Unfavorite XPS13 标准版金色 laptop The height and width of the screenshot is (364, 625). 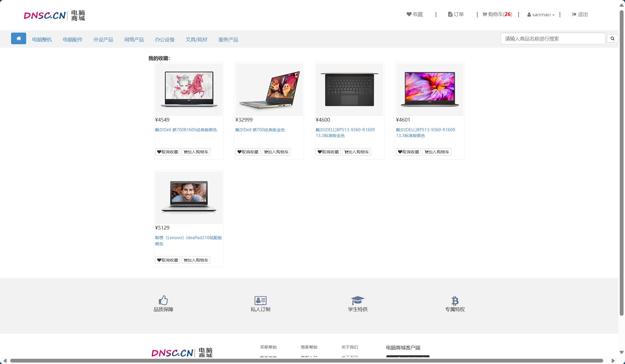[328, 152]
